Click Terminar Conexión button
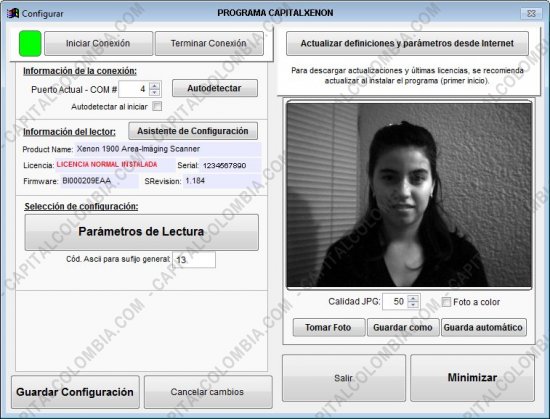Screen dimensions: 550x419 click(209, 43)
